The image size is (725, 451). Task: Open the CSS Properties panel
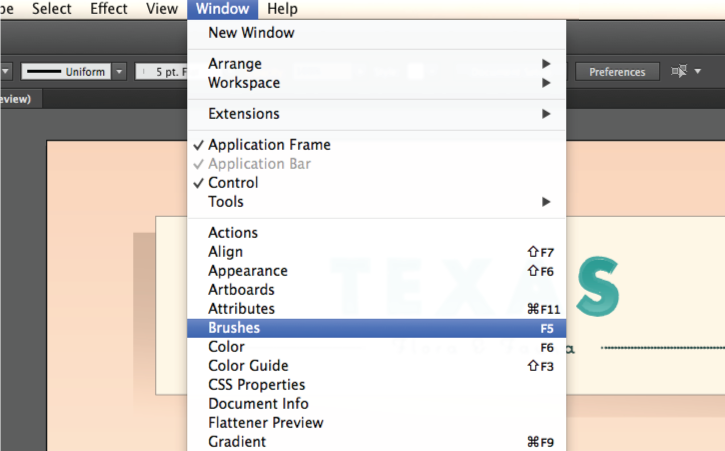(376, 385)
